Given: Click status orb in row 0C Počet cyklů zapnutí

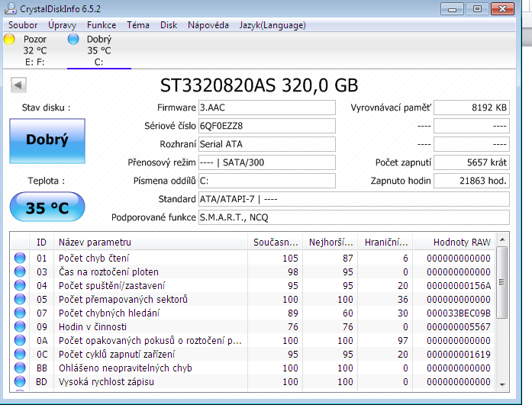Looking at the screenshot, I should pyautogui.click(x=20, y=354).
